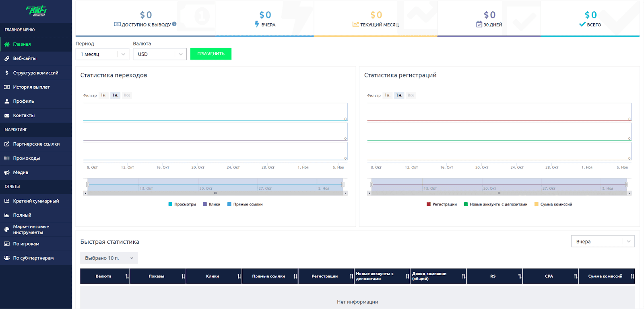Click the palette icon for Маркетинговые инструменты
The height and width of the screenshot is (309, 644).
click(x=7, y=230)
